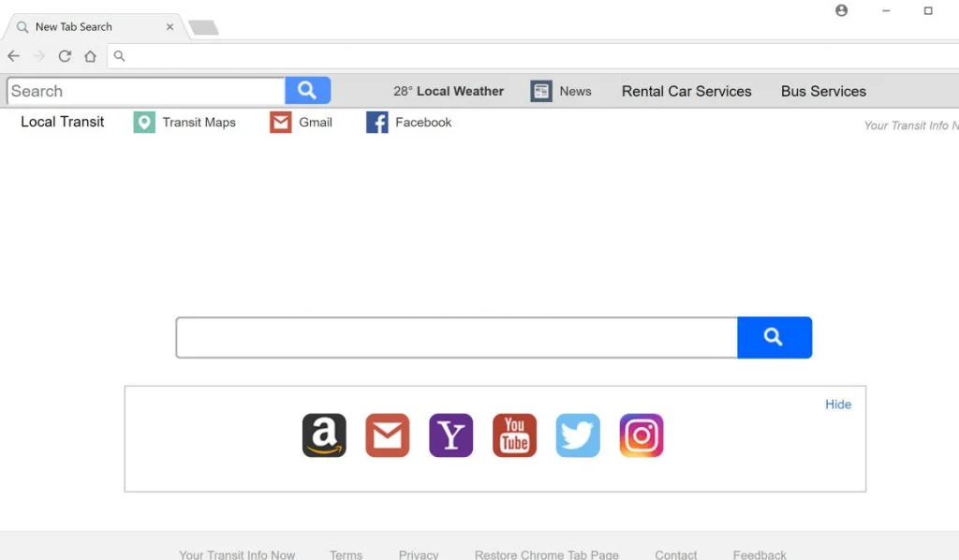
Task: Minimize the browser window
Action: click(886, 10)
